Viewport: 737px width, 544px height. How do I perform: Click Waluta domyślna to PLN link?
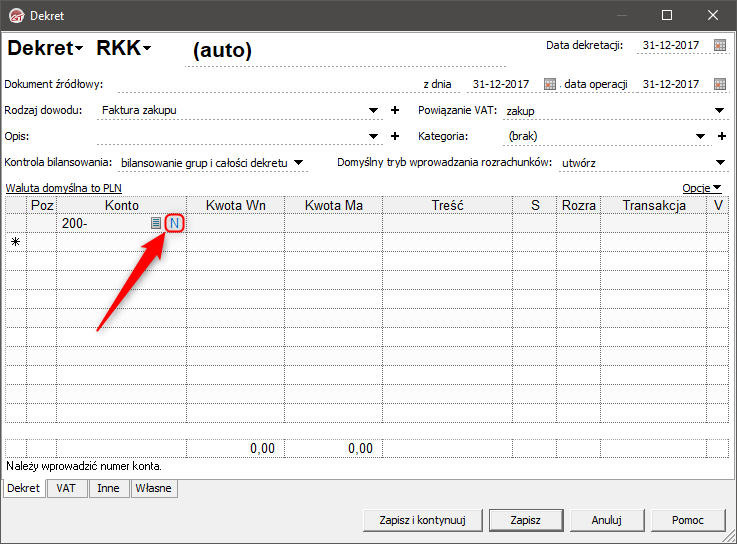pos(63,188)
